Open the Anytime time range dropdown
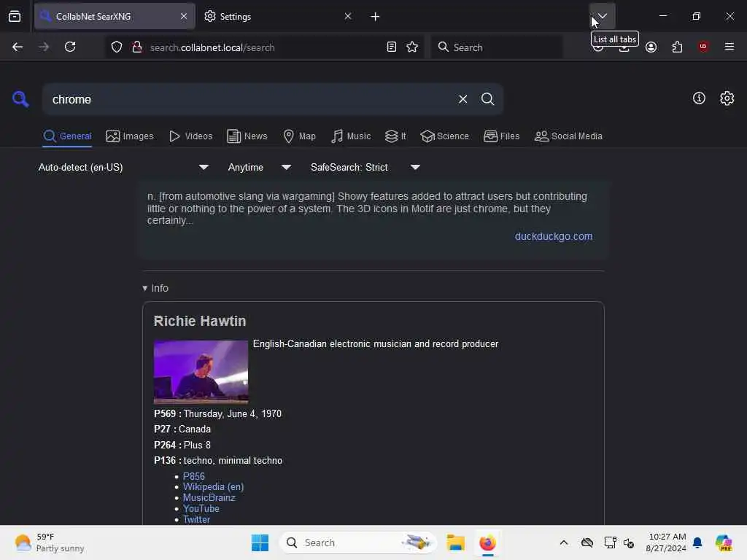The image size is (747, 560). pyautogui.click(x=259, y=167)
